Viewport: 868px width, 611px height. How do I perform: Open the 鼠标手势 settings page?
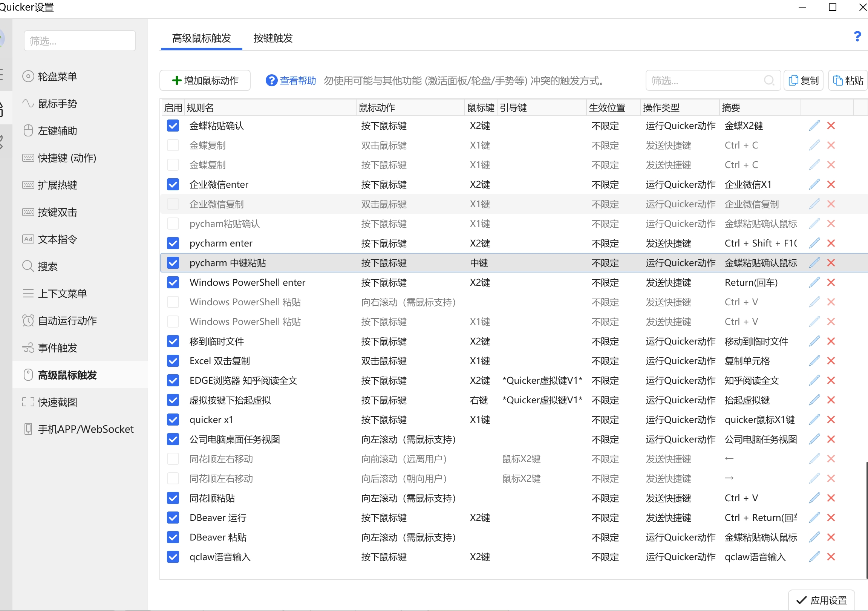click(x=57, y=104)
